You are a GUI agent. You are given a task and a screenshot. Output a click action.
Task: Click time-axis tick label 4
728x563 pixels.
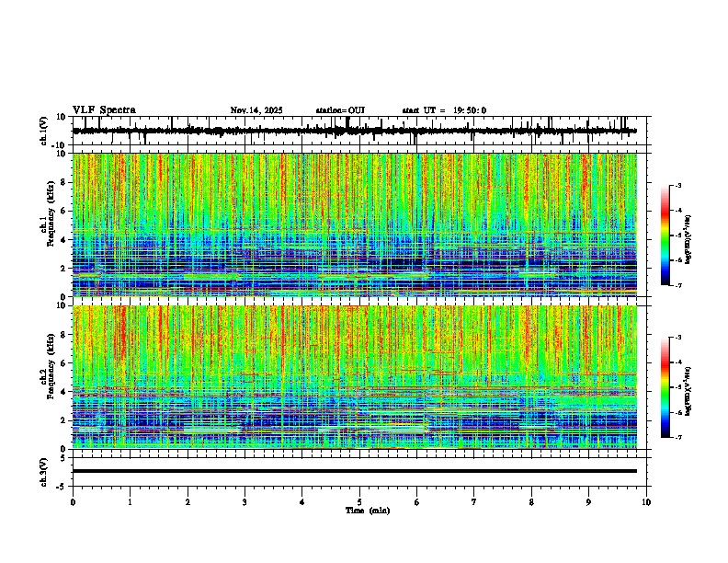(302, 502)
